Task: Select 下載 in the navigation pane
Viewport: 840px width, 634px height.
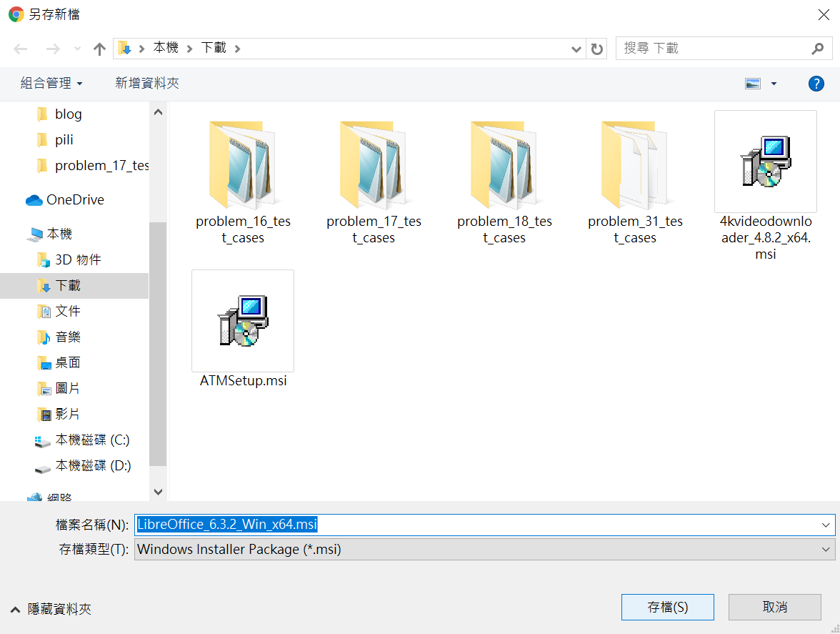Action: coord(74,286)
